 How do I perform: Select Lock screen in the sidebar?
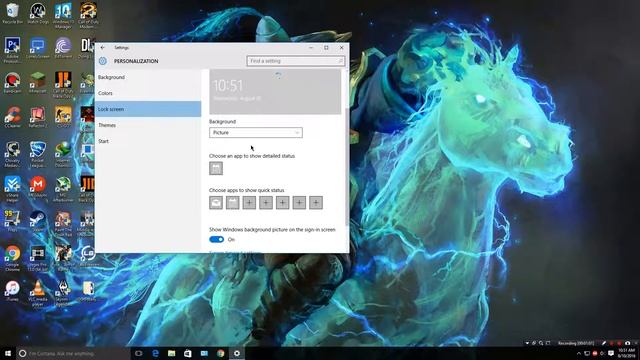coord(148,109)
